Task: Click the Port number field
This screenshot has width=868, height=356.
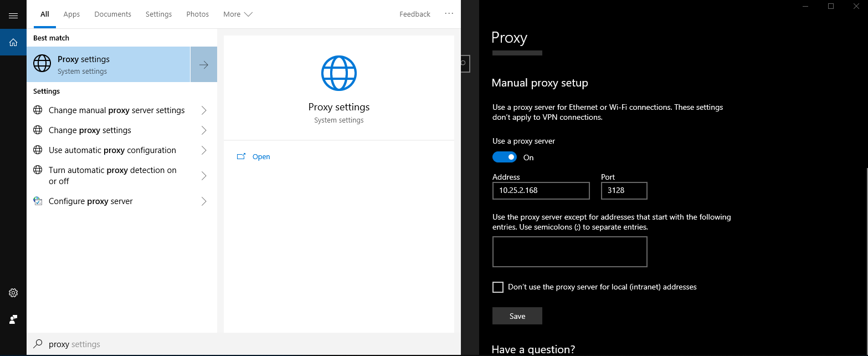Action: click(624, 191)
